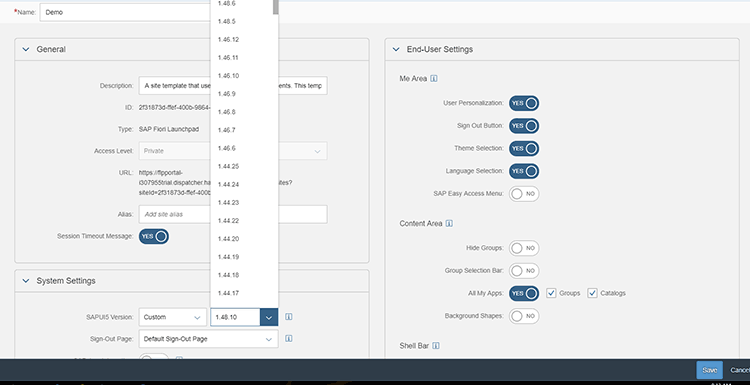Close the version list dropdown arrow
750x385 pixels.
pyautogui.click(x=269, y=317)
